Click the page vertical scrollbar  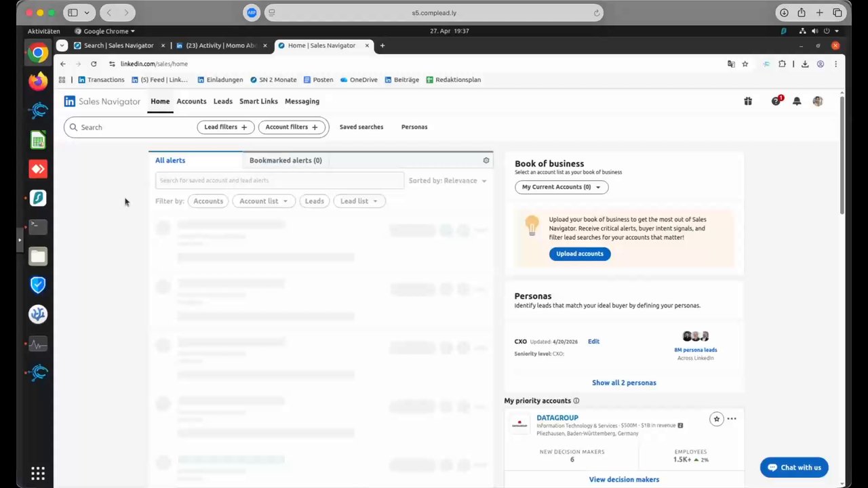tap(842, 156)
